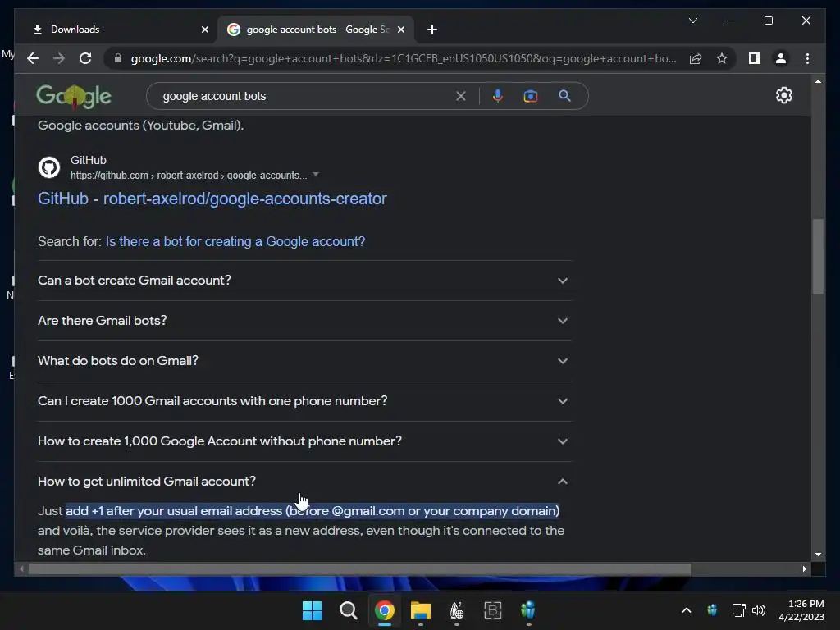The width and height of the screenshot is (840, 630).
Task: Expand 'Can I create 1000 Gmail accounts' question
Action: coord(304,400)
